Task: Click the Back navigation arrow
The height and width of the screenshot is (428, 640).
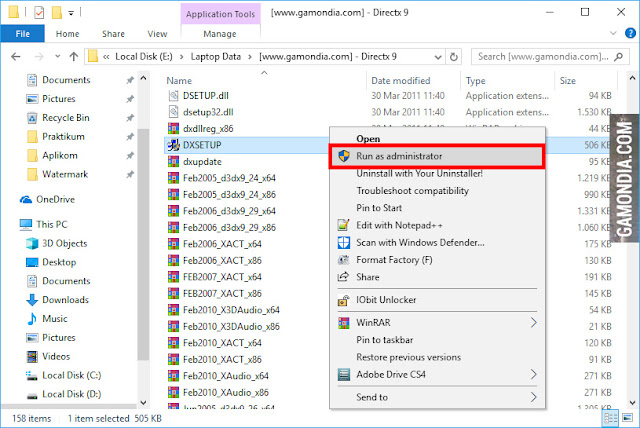Action: [x=16, y=56]
